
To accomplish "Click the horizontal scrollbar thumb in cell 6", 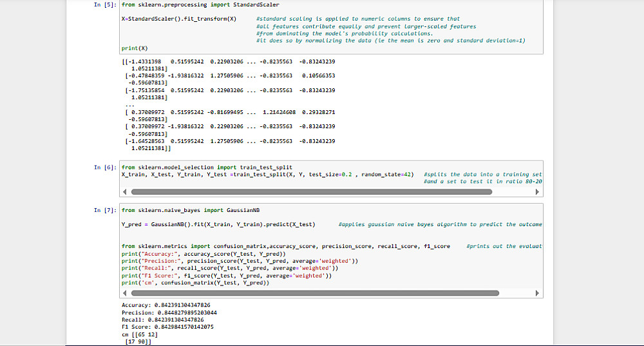I will click(x=311, y=192).
